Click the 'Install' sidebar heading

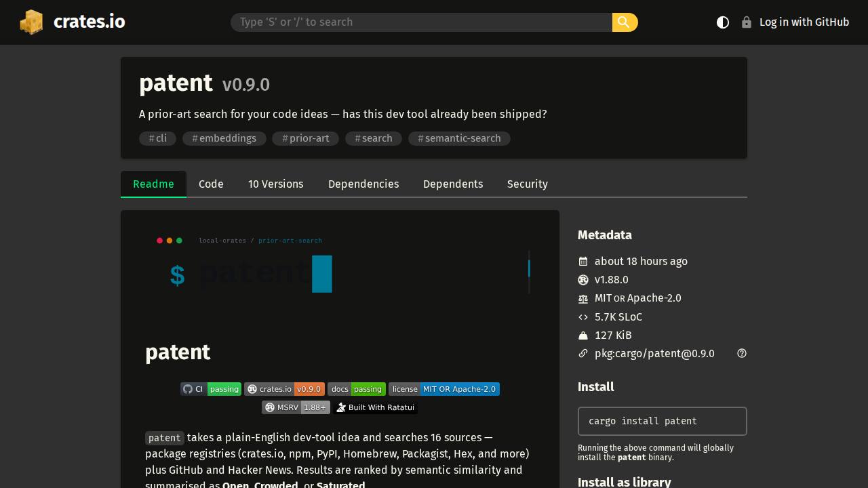coord(596,387)
